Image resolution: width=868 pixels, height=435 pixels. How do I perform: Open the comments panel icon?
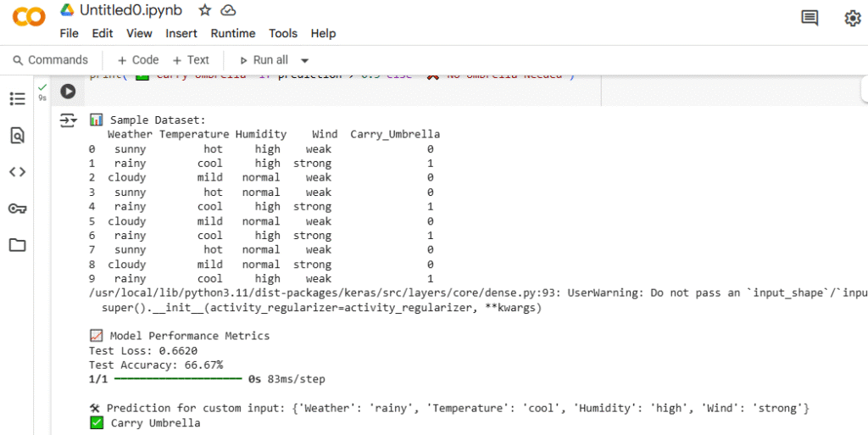(x=810, y=18)
